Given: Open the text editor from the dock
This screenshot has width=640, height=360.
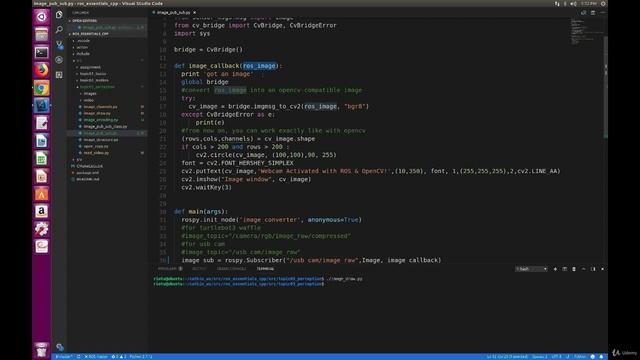Looking at the screenshot, I should [41, 123].
